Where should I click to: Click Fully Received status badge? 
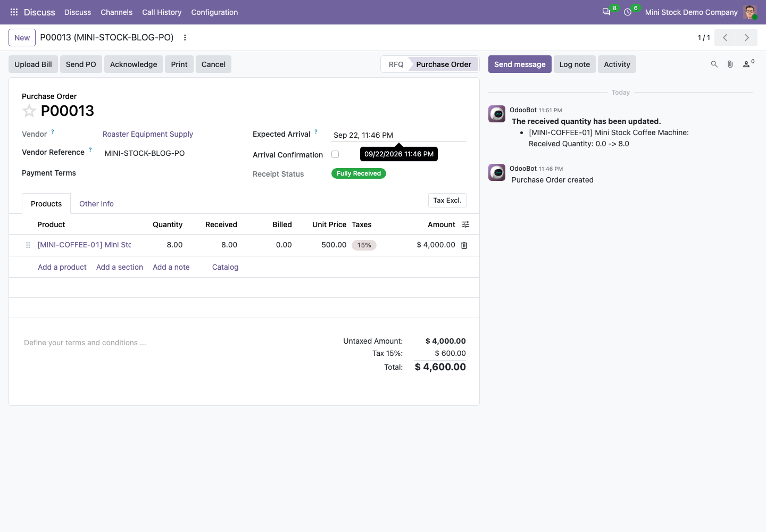coord(359,173)
